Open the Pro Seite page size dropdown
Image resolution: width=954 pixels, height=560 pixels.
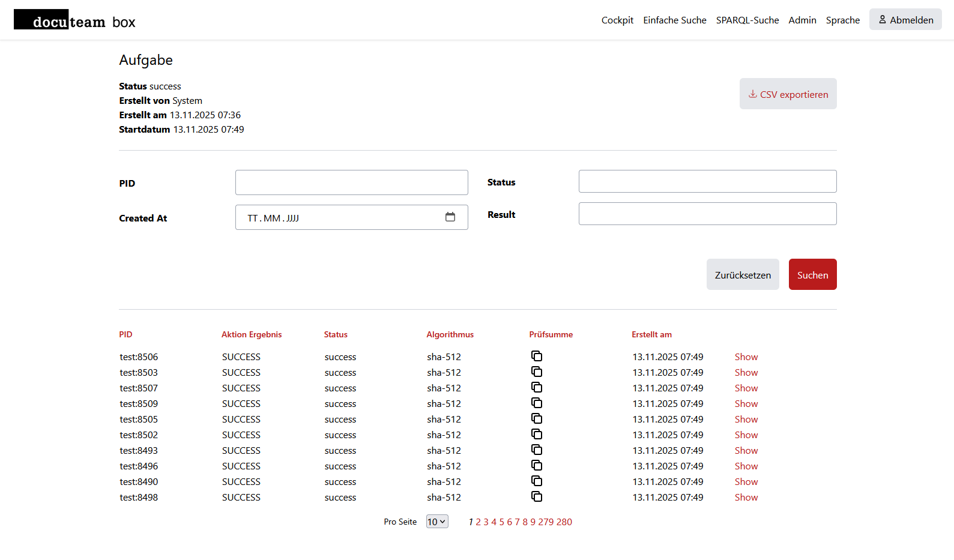[437, 522]
